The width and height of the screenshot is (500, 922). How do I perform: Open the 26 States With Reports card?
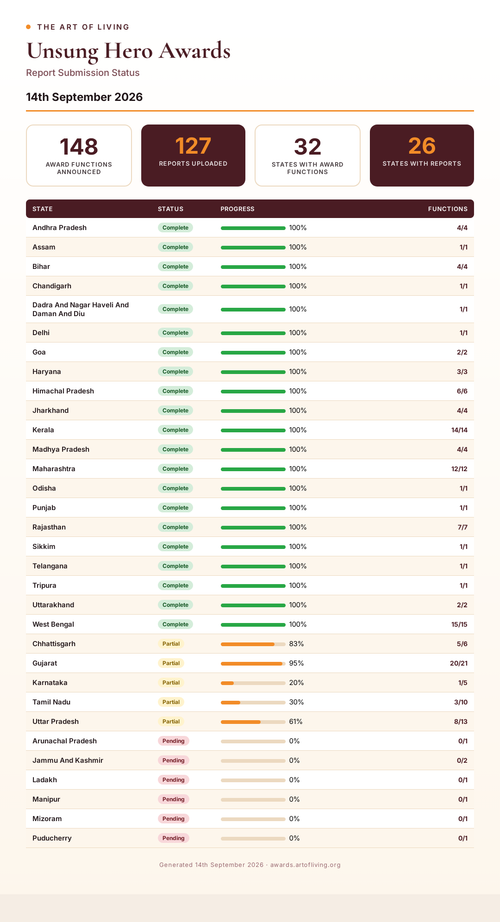point(422,155)
